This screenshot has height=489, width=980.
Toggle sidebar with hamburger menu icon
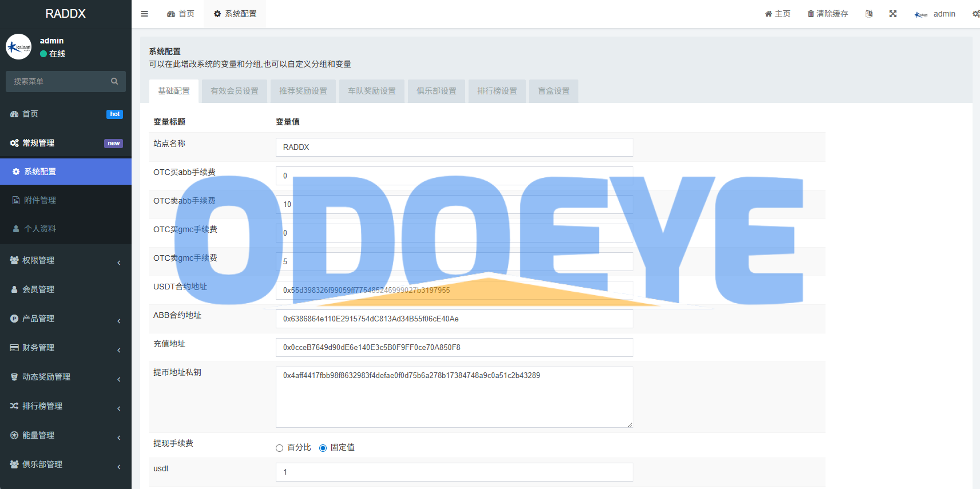pos(145,14)
